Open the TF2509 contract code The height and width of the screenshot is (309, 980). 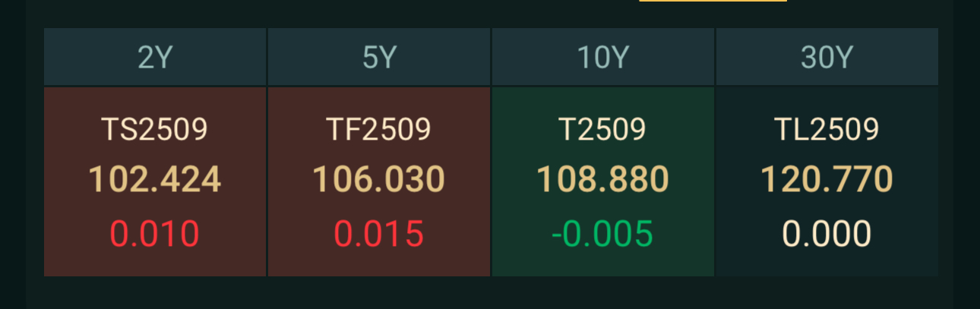click(x=379, y=130)
